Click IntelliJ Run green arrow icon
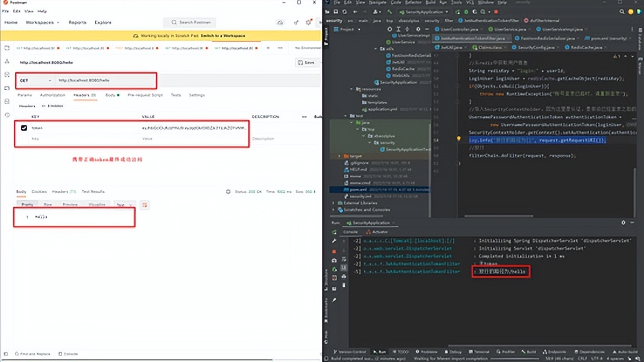Screen dimensions: 644x362 (457, 12)
